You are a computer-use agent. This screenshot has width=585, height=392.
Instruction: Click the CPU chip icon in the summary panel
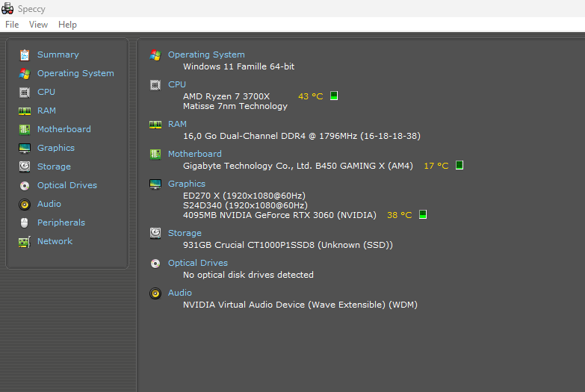155,85
